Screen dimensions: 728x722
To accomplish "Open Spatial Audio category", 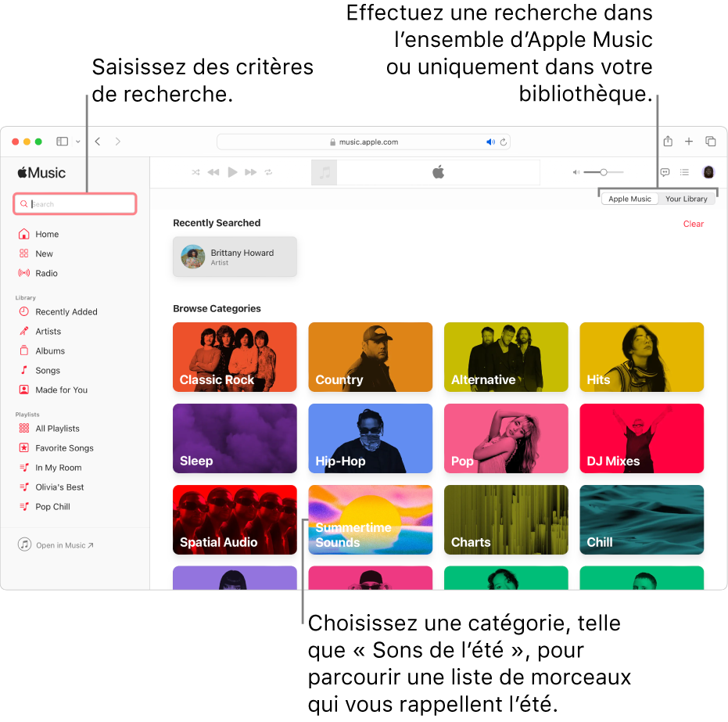I will click(x=235, y=519).
